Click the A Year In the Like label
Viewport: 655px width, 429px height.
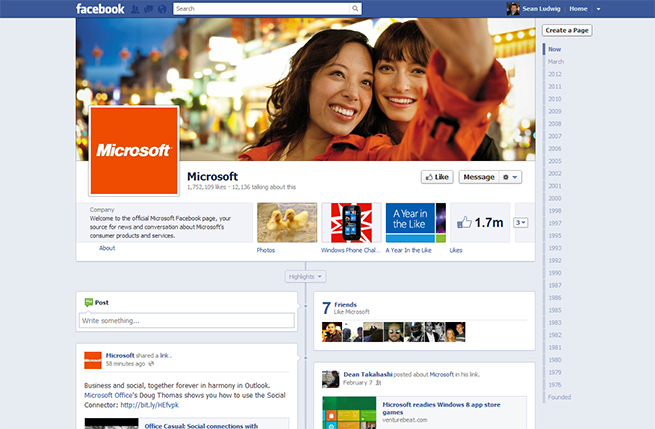tap(408, 250)
